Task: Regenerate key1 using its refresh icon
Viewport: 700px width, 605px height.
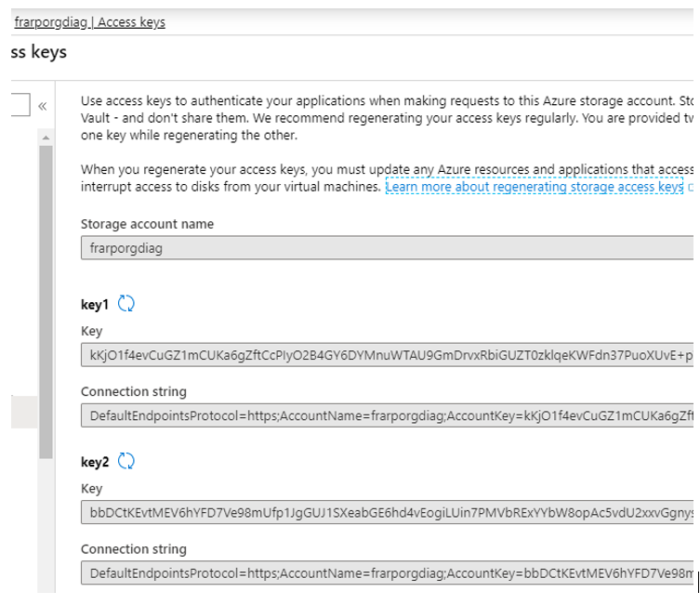Action: [126, 304]
